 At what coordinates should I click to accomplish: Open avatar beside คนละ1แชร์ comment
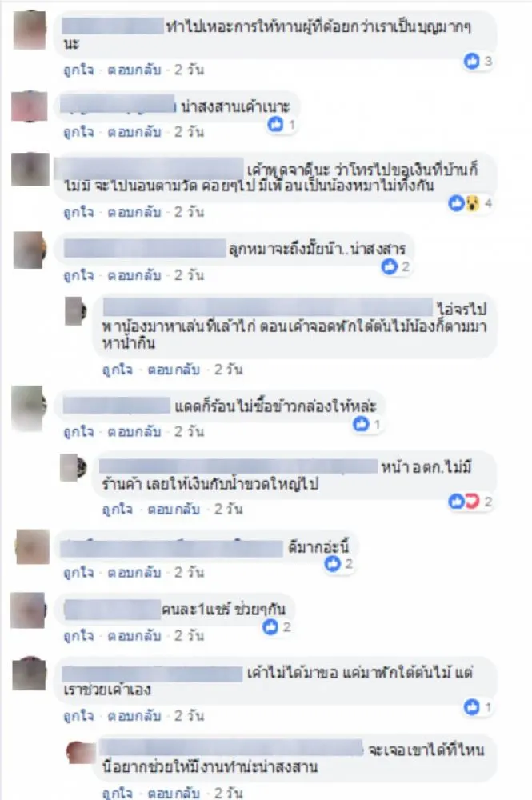29,610
